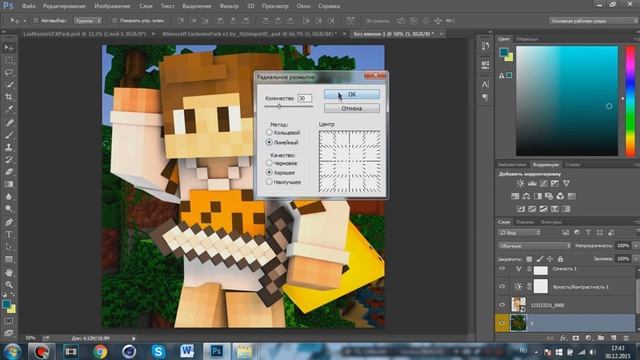Open Skype from Windows taskbar
Screen dimensions: 640x360
(158, 351)
